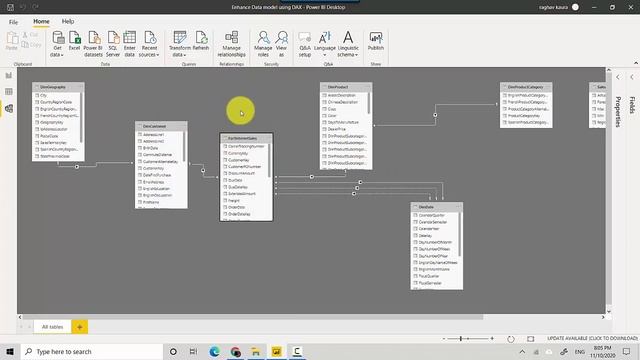Open the Language dropdown in Q&A group
This screenshot has height=360, width=640.
[x=325, y=44]
